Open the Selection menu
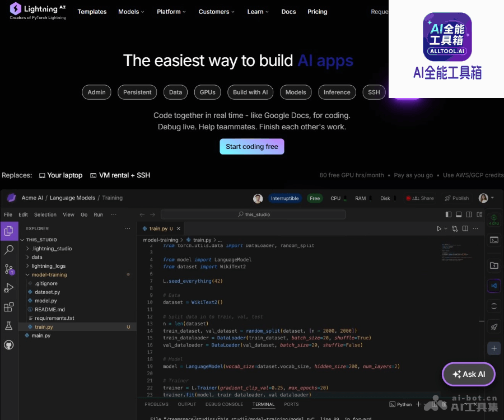This screenshot has width=504, height=420. [x=45, y=214]
